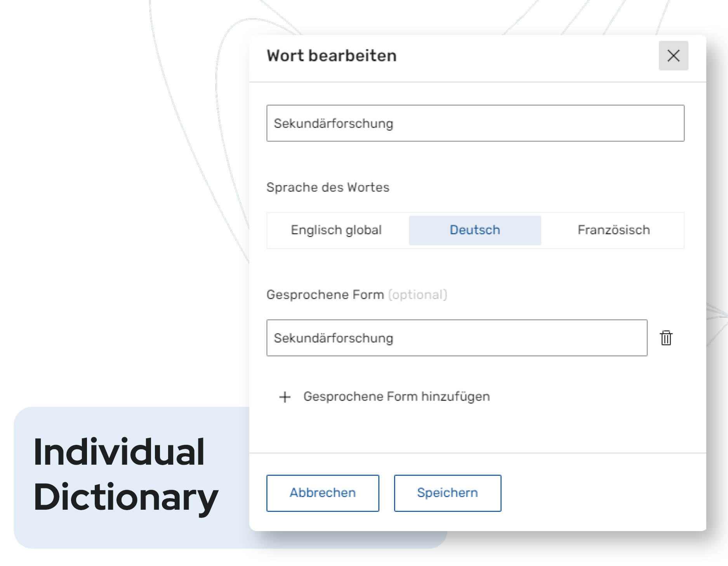The width and height of the screenshot is (728, 566).
Task: Click empty footer area right of Speichern
Action: pos(602,493)
